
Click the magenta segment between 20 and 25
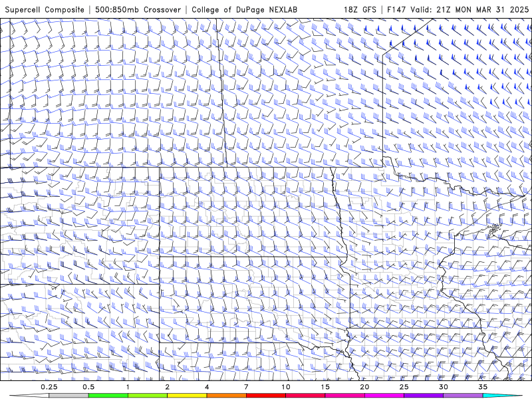pyautogui.click(x=384, y=395)
